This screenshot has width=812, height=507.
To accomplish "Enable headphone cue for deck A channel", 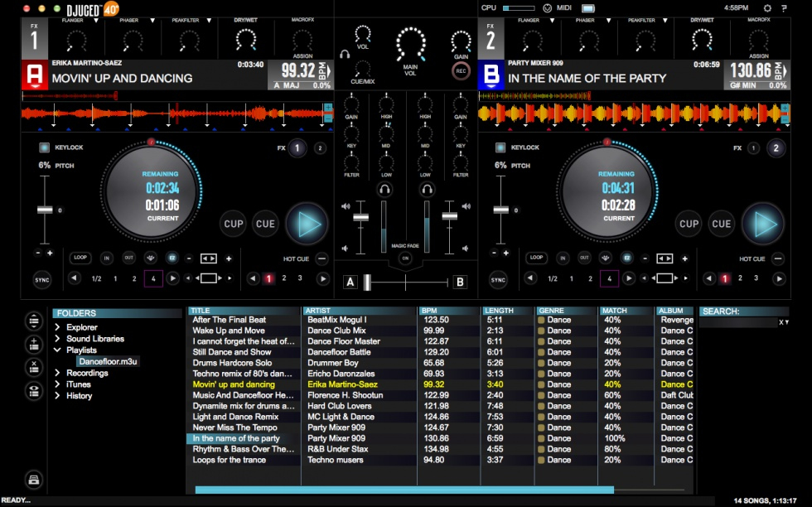I will tap(384, 190).
